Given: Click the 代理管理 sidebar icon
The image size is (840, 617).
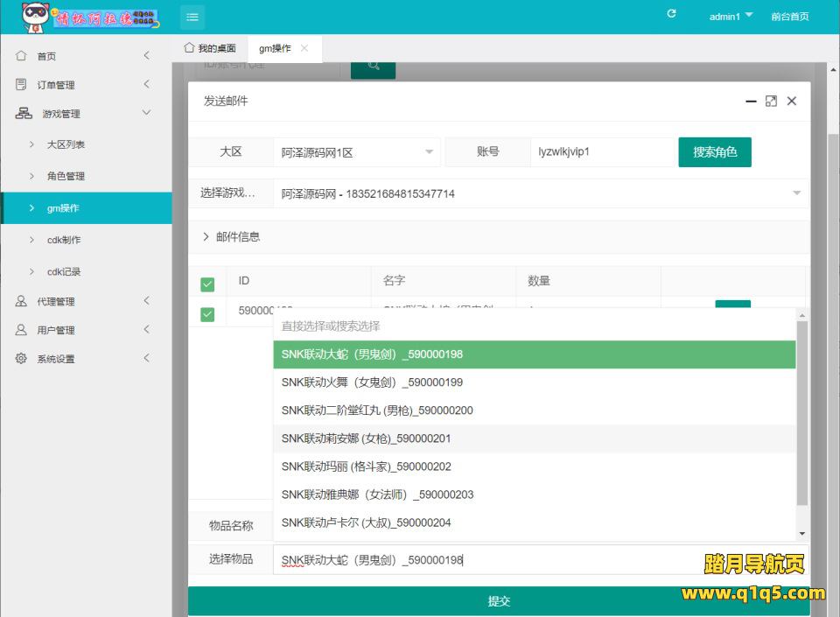Looking at the screenshot, I should click(21, 301).
